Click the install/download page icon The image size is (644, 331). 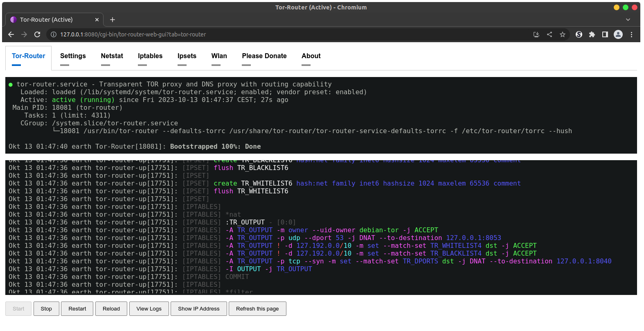pos(536,34)
